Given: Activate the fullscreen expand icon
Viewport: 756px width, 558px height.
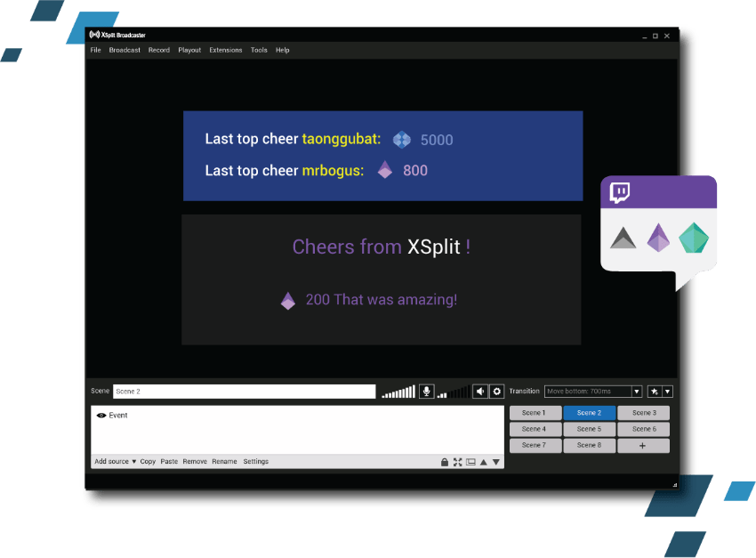Looking at the screenshot, I should 458,462.
